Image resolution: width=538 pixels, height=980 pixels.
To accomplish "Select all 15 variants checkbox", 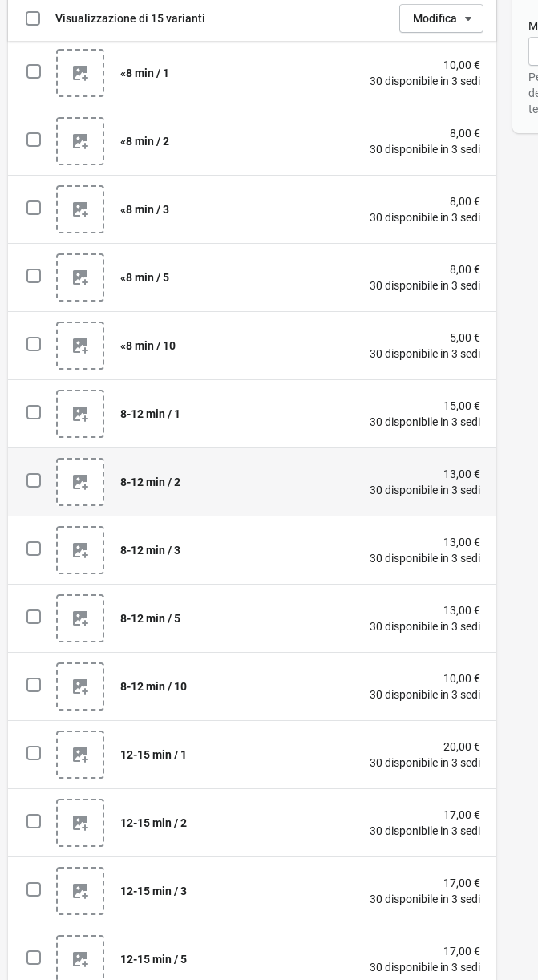I will click(33, 18).
